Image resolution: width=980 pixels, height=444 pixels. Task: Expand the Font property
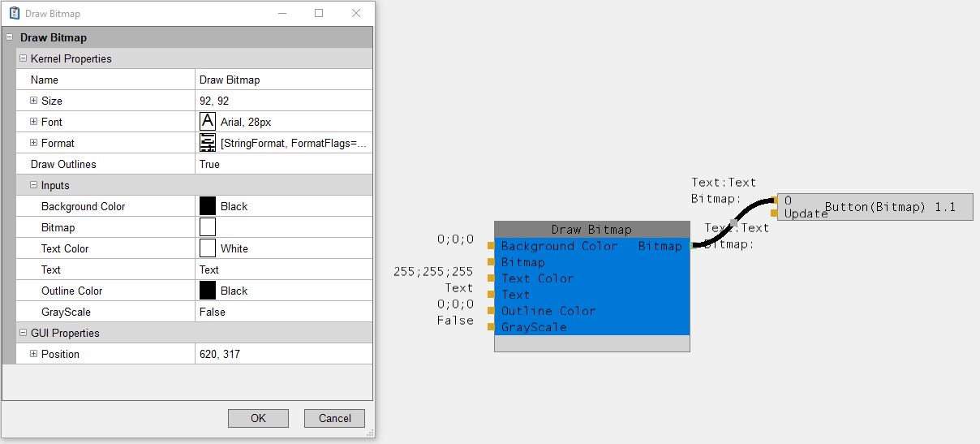point(34,122)
